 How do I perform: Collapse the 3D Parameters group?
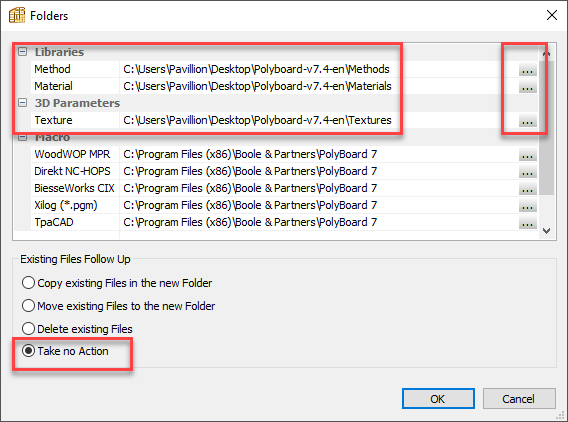coord(22,103)
